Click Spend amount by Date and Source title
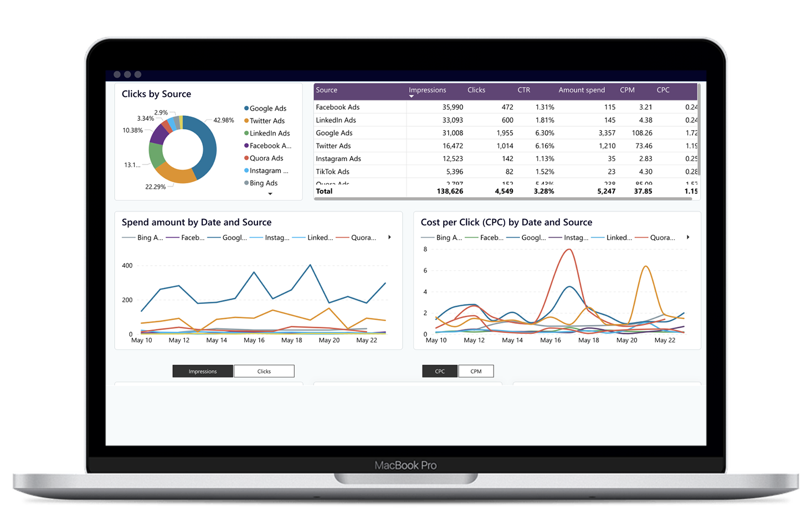The height and width of the screenshot is (516, 812). point(197,223)
